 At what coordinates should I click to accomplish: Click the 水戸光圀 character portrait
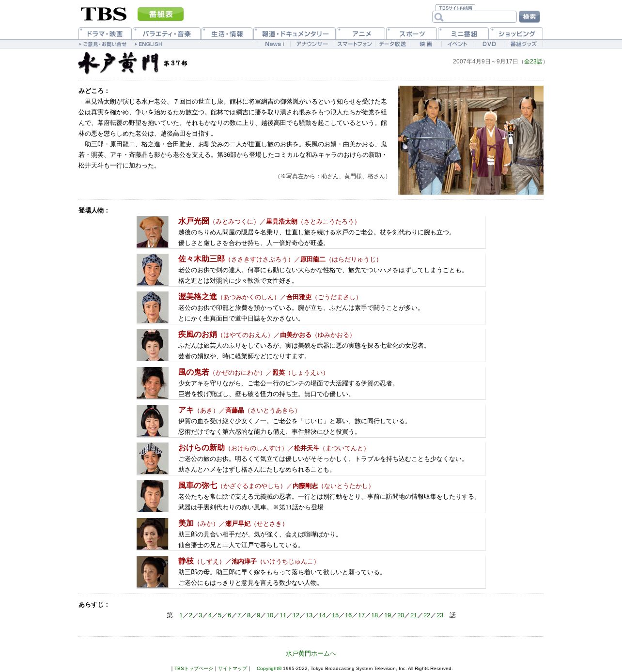(153, 232)
